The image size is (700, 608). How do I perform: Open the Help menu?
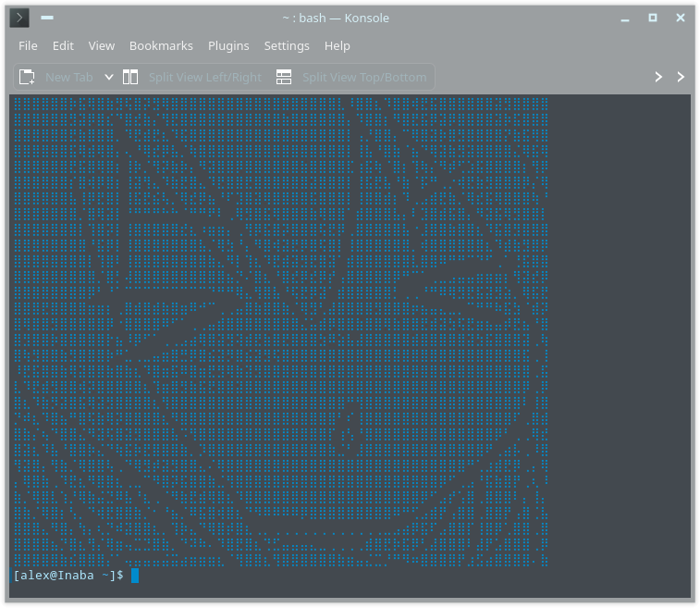point(337,45)
